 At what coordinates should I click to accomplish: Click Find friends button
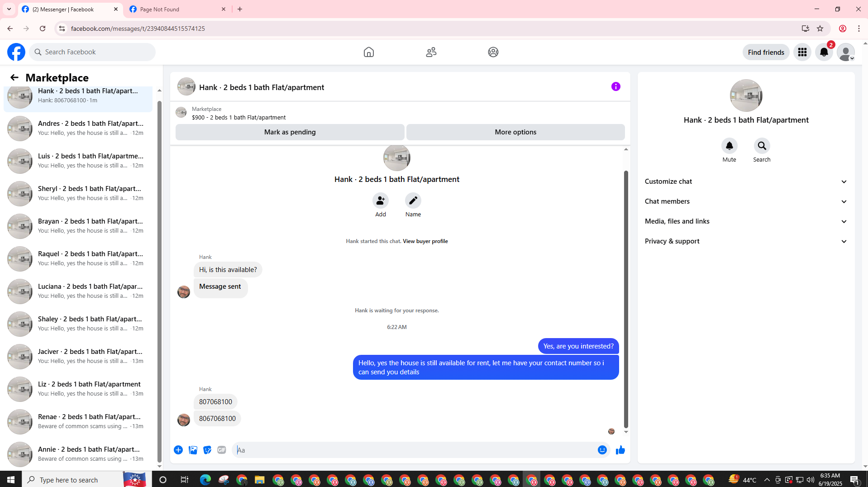point(766,52)
